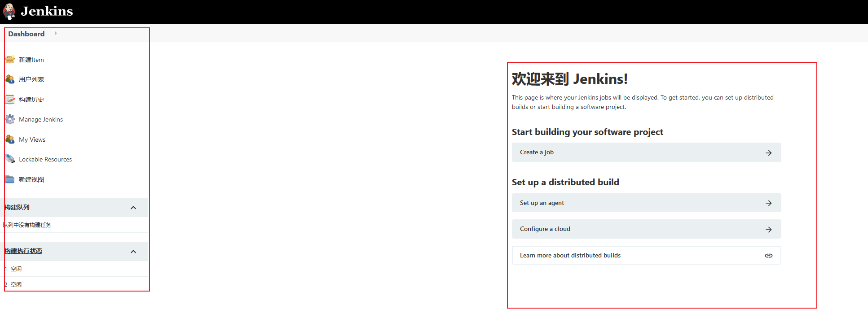
Task: Open the 用户列表 link
Action: tap(31, 79)
